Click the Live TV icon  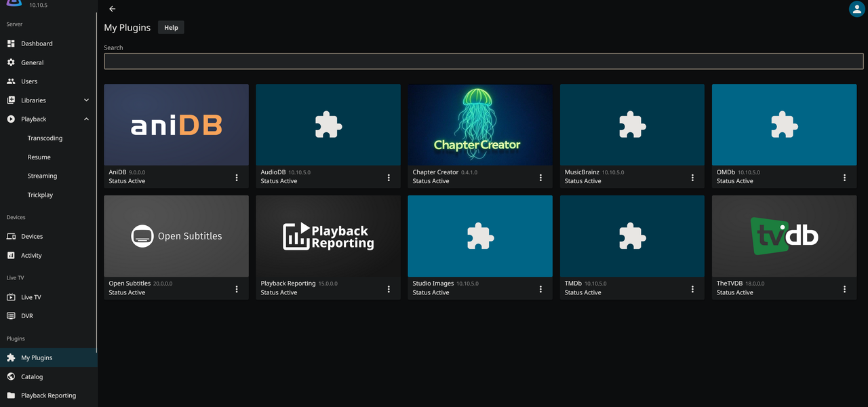(x=11, y=297)
